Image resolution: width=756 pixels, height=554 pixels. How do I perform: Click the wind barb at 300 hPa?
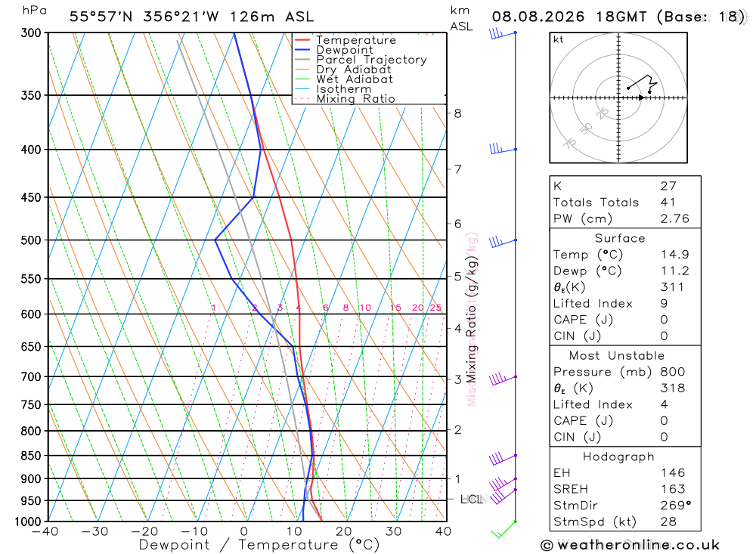[x=503, y=34]
